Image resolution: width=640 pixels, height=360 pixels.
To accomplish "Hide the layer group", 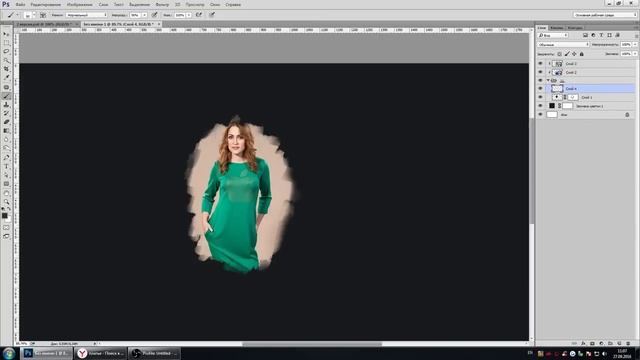I will 540,80.
